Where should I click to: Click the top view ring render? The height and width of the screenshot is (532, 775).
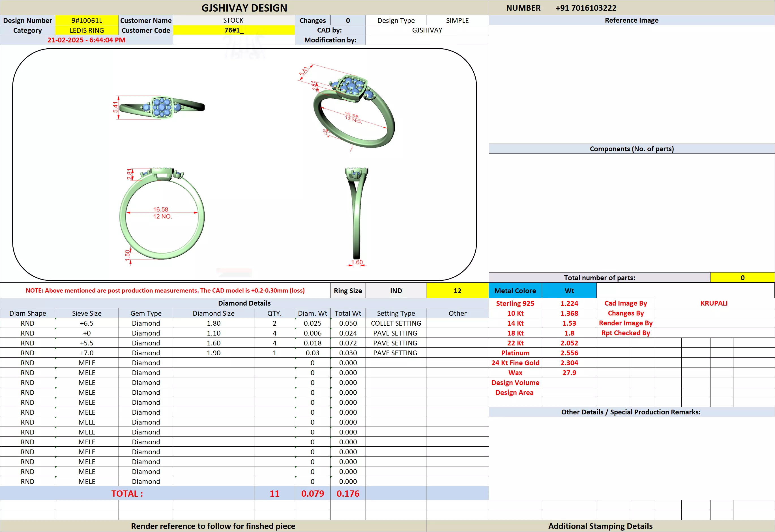click(x=162, y=107)
